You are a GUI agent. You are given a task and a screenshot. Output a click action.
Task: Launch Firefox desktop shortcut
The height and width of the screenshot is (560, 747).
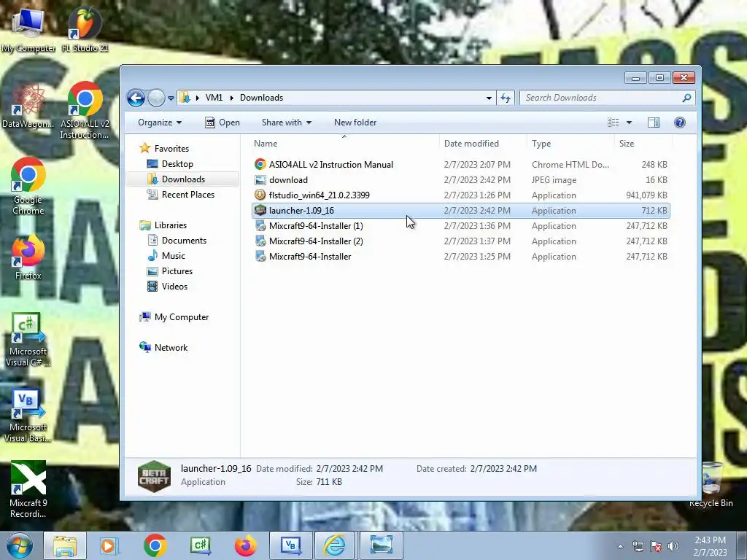click(28, 257)
